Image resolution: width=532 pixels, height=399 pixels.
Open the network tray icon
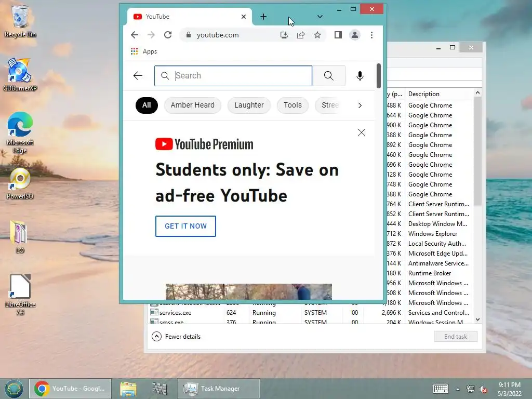tap(471, 389)
